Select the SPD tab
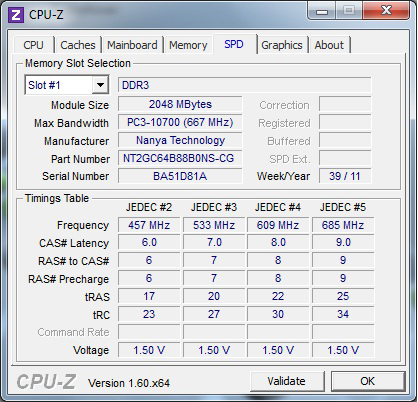 (234, 44)
